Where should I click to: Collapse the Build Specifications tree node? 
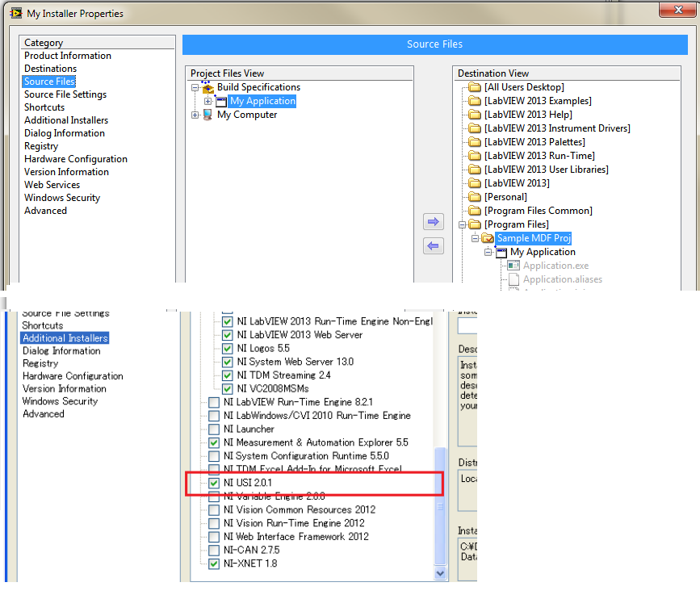click(x=195, y=87)
